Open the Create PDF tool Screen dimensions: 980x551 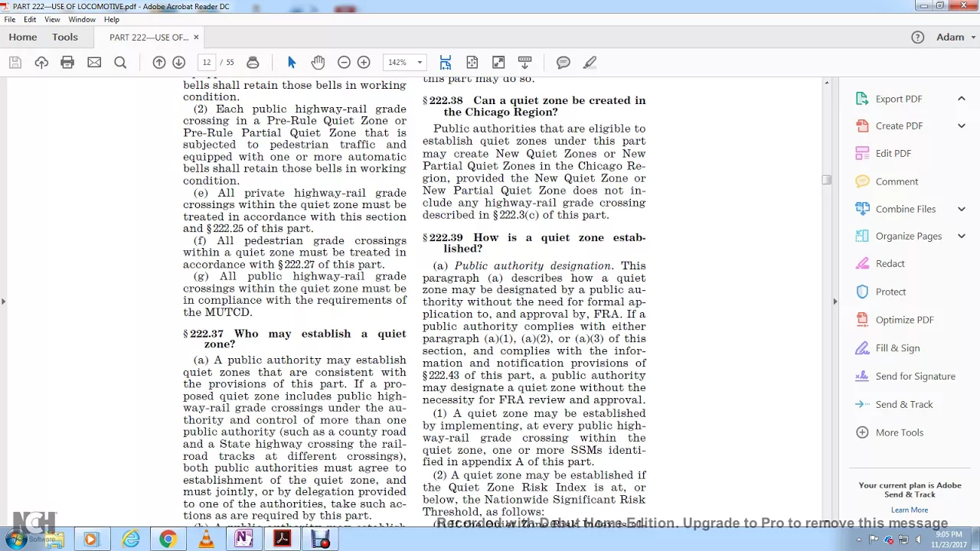899,126
